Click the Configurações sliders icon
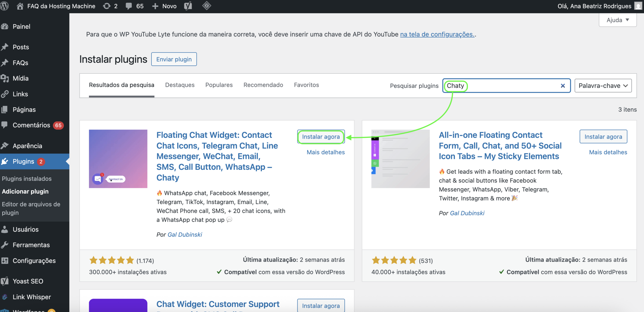 click(5, 260)
